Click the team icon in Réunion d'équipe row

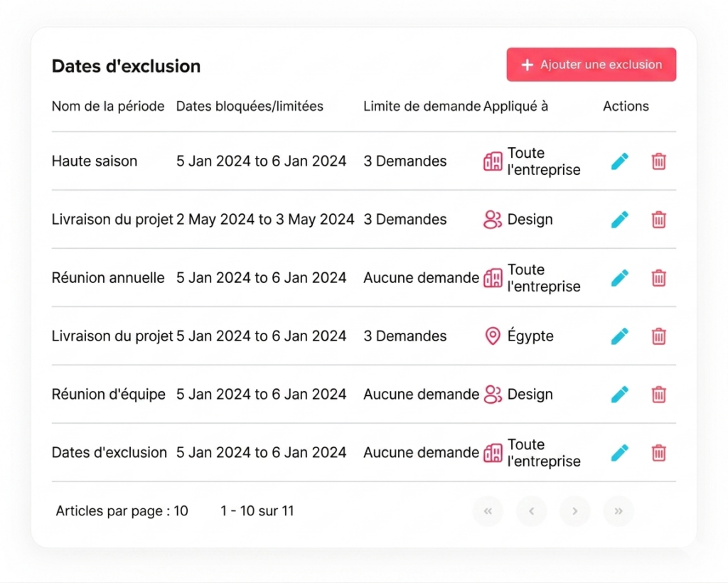coord(493,395)
